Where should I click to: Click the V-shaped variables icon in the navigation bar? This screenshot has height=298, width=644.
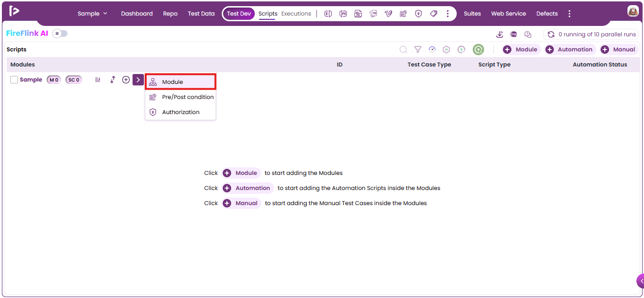[x=388, y=14]
